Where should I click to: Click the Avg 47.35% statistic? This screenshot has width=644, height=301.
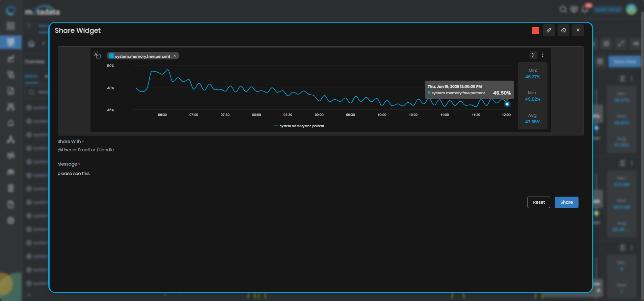533,119
